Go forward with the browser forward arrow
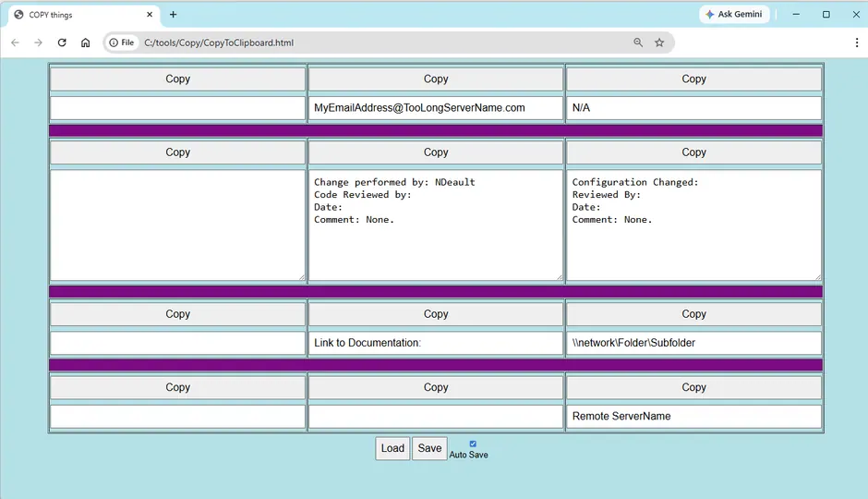 point(38,43)
